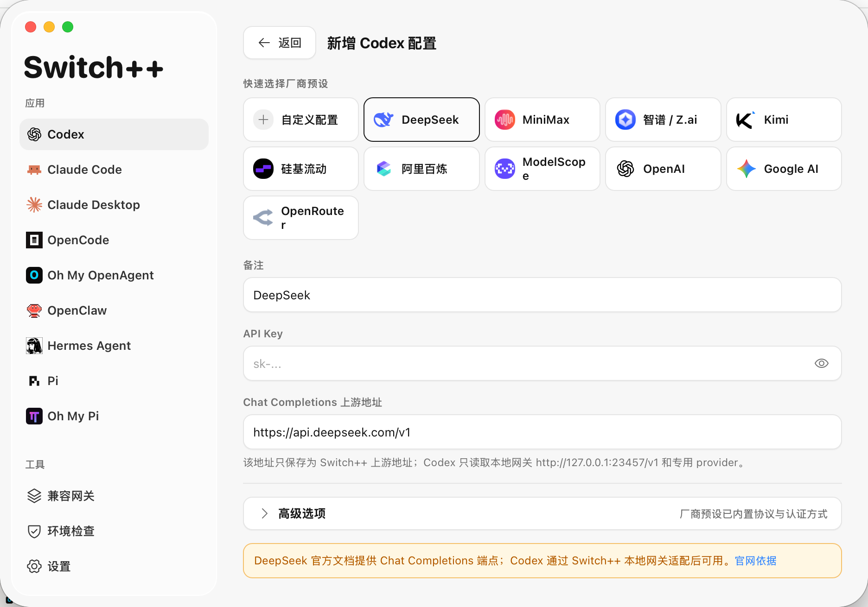Click the 环境检查 shield icon
The height and width of the screenshot is (607, 868).
(x=34, y=531)
